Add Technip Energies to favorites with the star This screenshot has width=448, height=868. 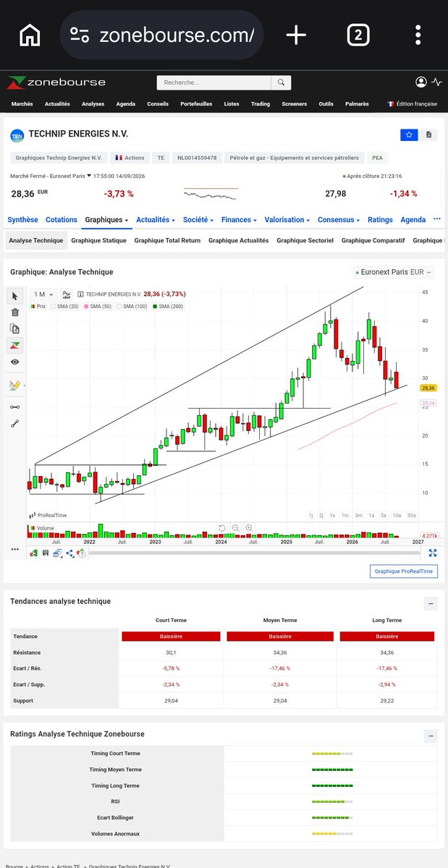[x=409, y=135]
